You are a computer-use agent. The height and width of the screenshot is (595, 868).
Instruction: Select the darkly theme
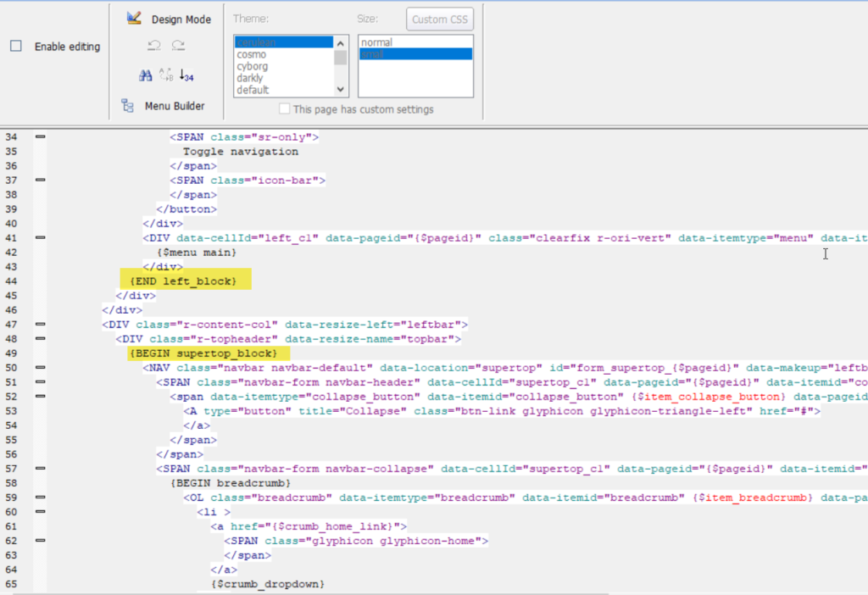(250, 78)
